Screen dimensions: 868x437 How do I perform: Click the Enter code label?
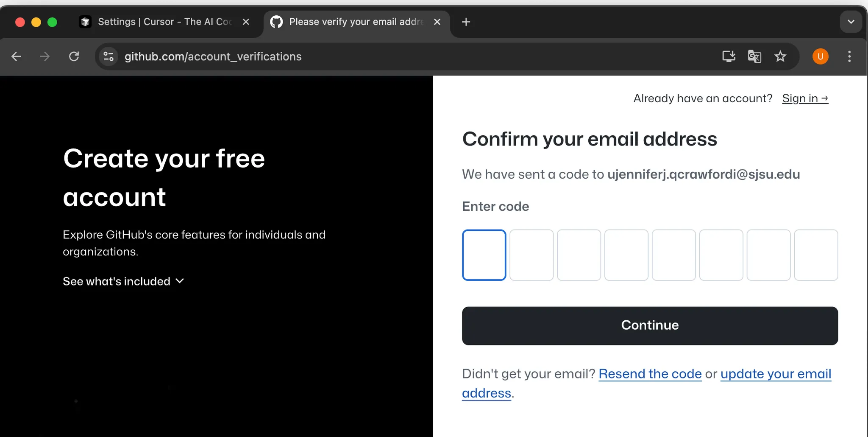click(495, 207)
